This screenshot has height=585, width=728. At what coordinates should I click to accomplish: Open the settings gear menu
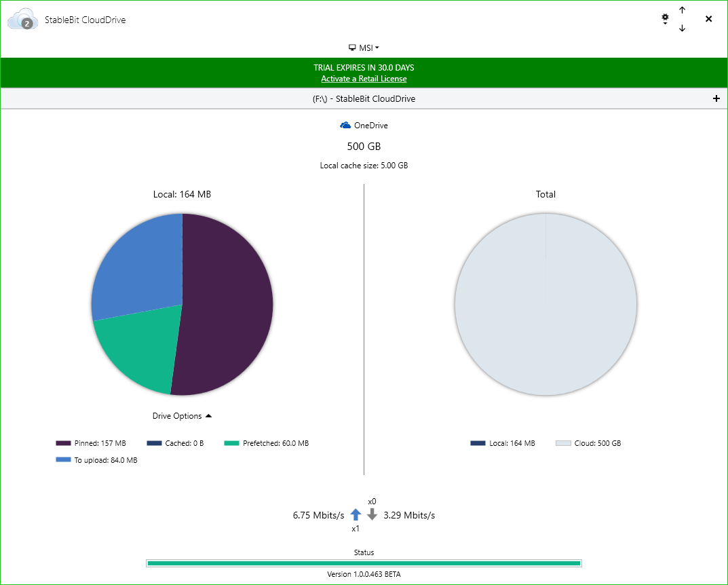point(665,18)
